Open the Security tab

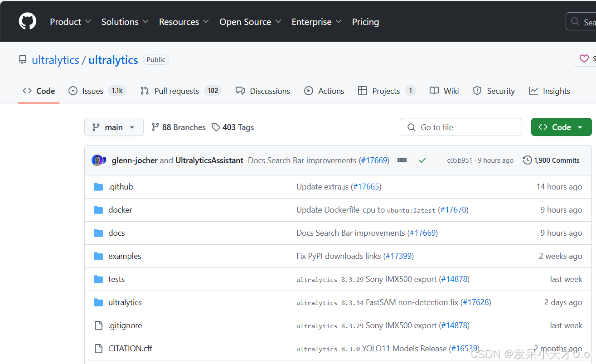(494, 91)
